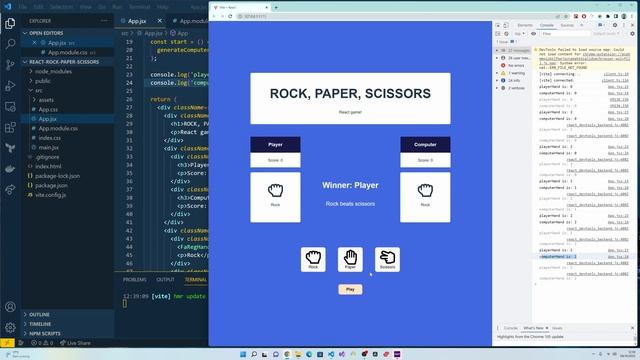This screenshot has width=640, height=360.
Task: Open the TERMINAL panel tab
Action: (196, 280)
